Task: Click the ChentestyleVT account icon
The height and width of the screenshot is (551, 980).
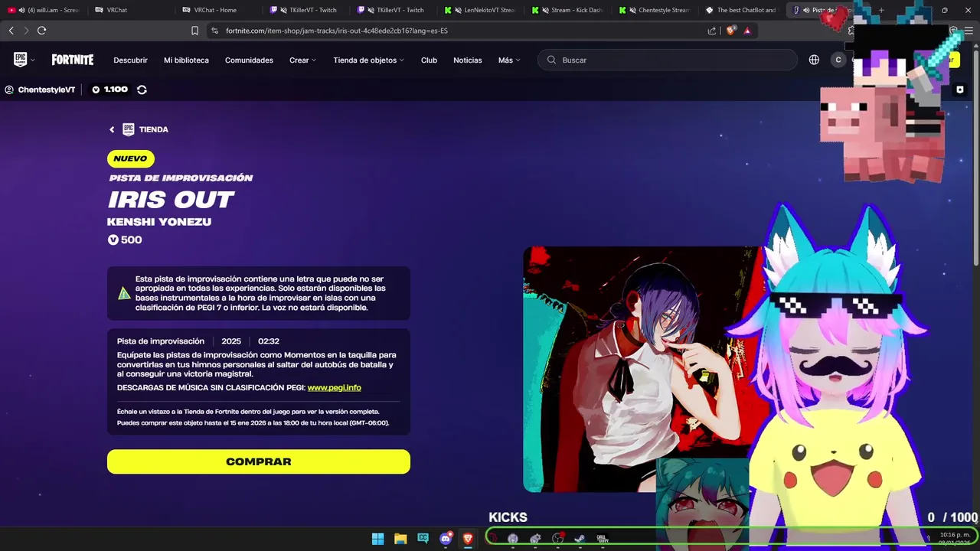Action: 9,90
